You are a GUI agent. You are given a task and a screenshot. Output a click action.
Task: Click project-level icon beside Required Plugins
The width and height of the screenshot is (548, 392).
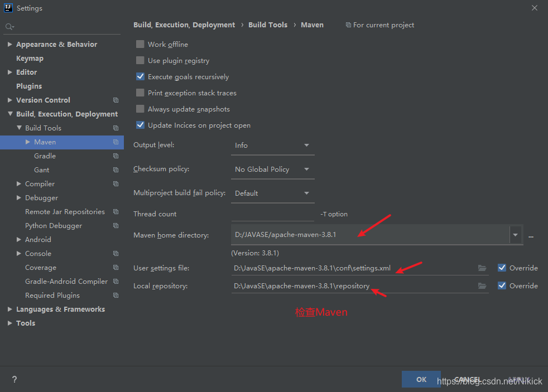coord(116,296)
